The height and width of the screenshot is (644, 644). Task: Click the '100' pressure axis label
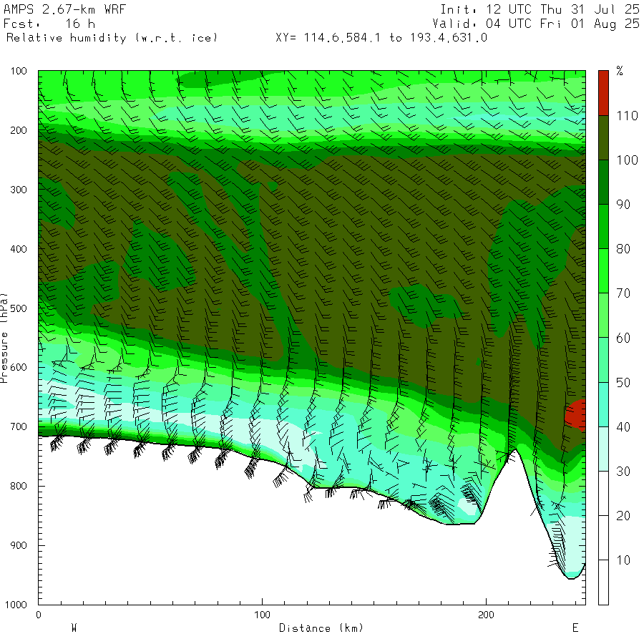pos(19,71)
